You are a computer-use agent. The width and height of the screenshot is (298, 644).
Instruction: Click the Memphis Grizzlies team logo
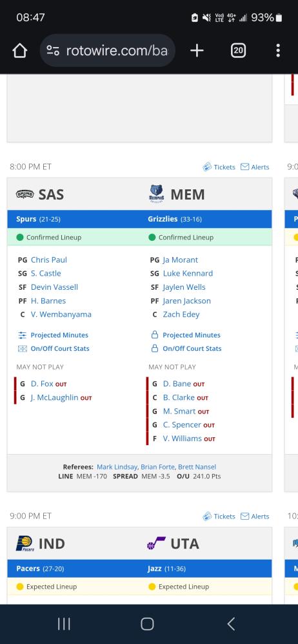click(x=156, y=194)
